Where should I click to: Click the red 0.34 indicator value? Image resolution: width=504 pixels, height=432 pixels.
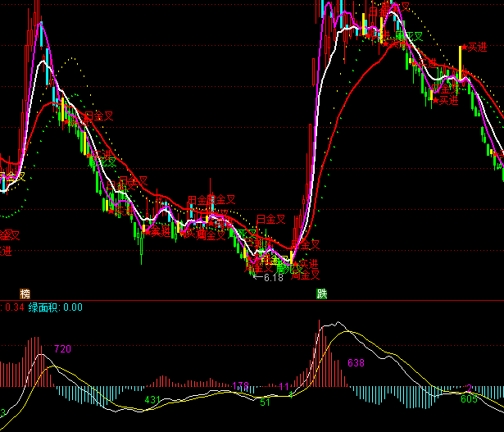click(x=14, y=307)
